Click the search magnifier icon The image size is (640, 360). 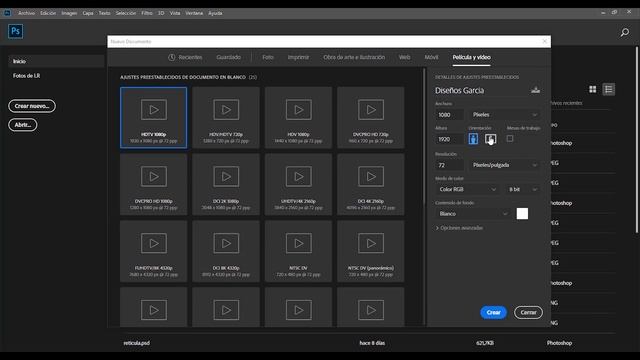(624, 32)
